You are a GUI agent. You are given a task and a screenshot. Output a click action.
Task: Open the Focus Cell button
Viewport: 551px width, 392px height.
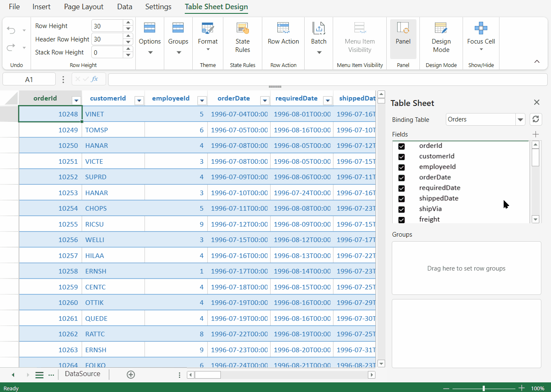(481, 37)
